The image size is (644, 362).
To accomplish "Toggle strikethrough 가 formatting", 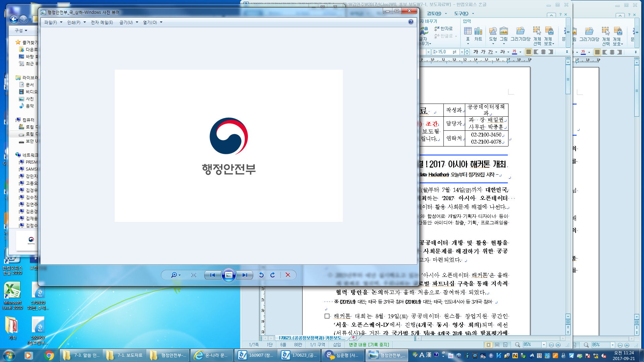I will pyautogui.click(x=502, y=52).
